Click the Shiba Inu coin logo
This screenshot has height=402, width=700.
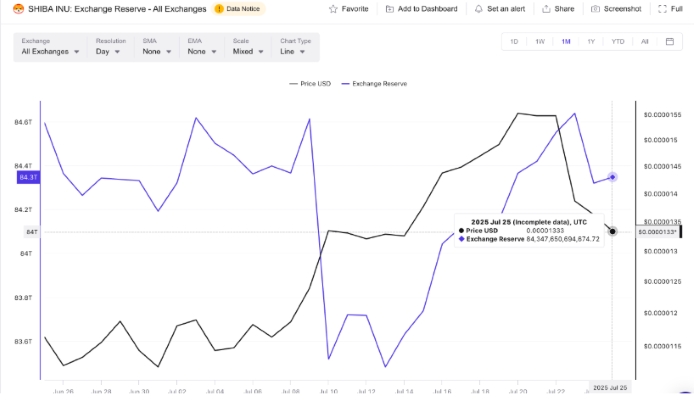point(18,9)
